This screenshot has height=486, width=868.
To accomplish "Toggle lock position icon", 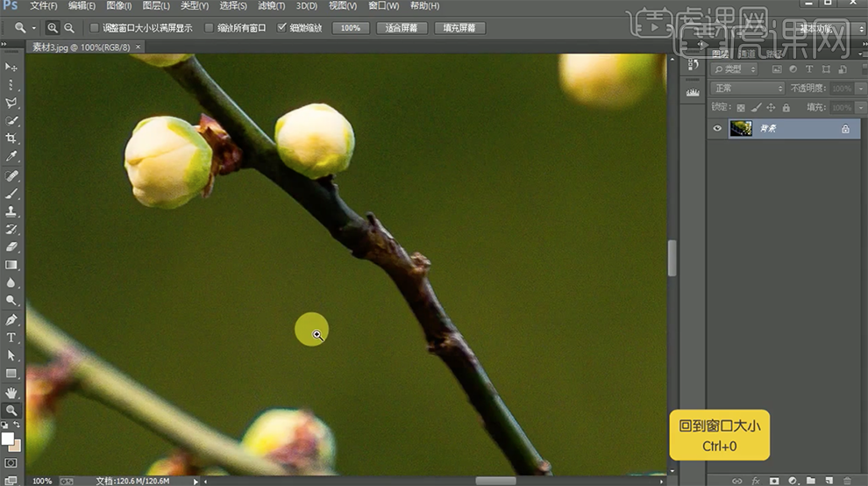I will point(772,108).
